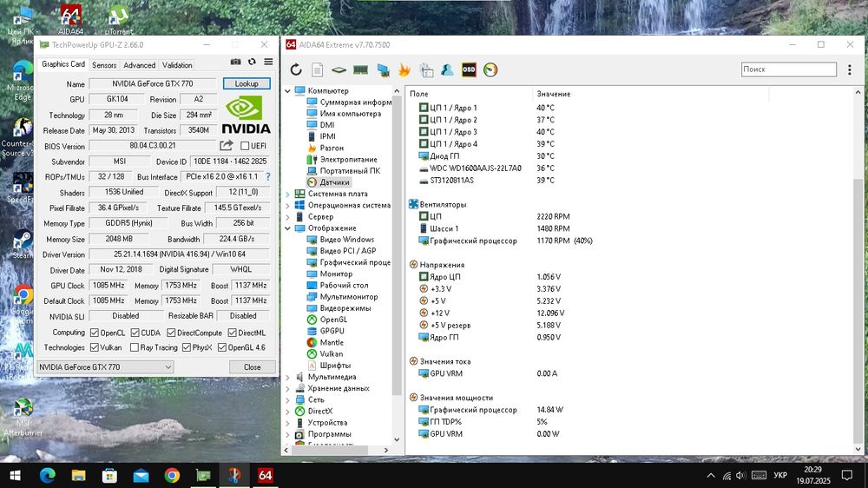This screenshot has height=488, width=868.
Task: Start the stability test flame icon
Action: click(x=404, y=69)
